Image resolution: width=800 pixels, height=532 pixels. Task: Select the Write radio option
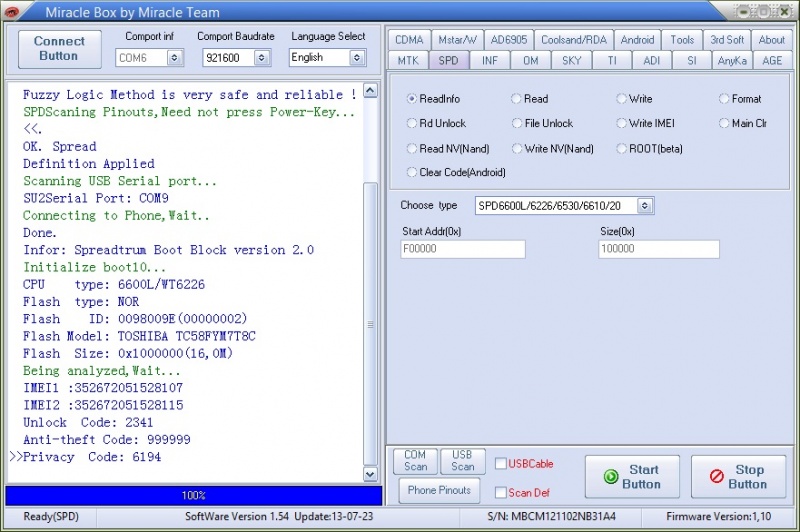pyautogui.click(x=621, y=98)
